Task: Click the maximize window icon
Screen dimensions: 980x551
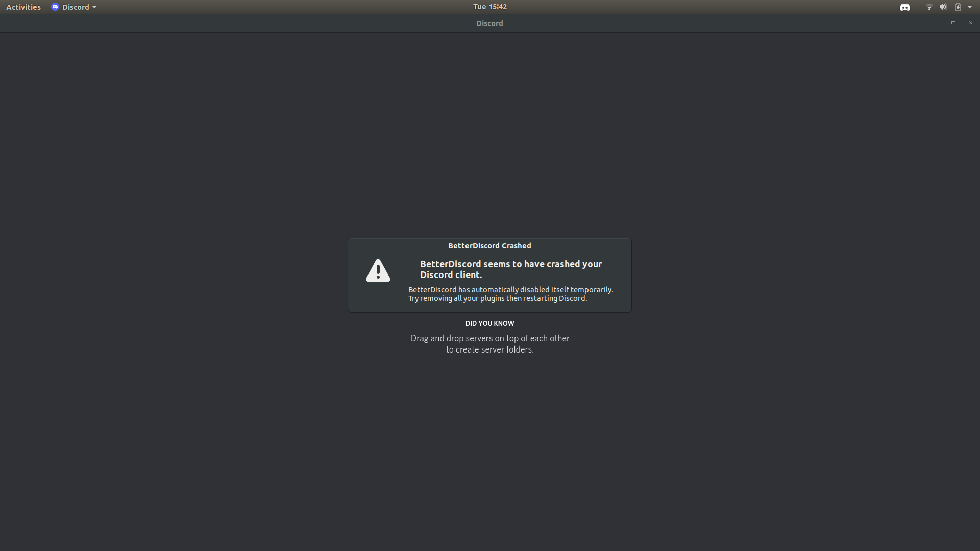Action: pos(953,23)
